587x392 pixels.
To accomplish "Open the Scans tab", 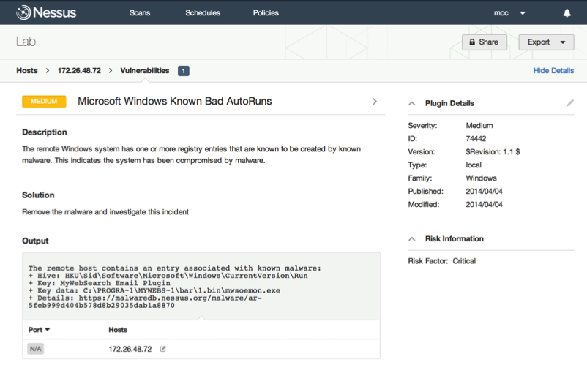I will pos(140,12).
